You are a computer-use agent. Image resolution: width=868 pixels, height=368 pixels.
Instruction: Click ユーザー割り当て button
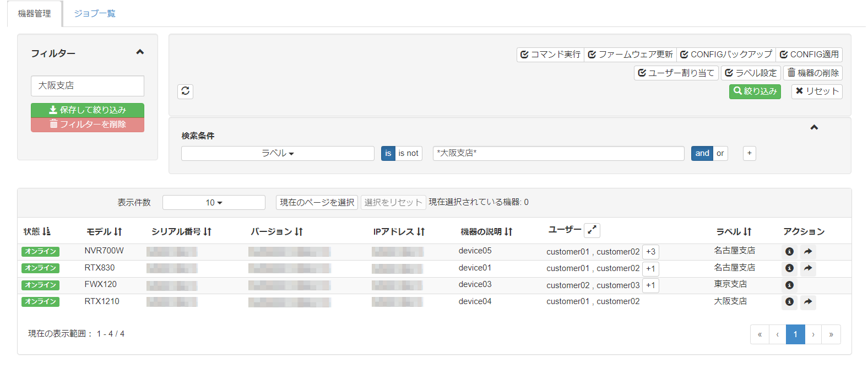pyautogui.click(x=676, y=73)
